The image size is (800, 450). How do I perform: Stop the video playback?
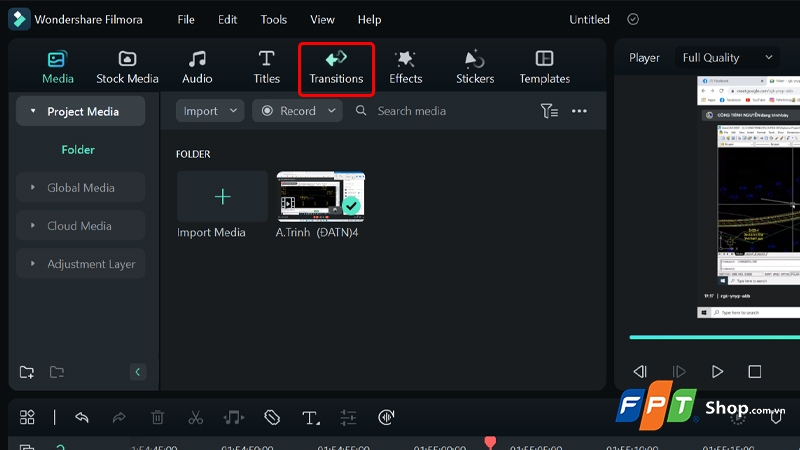coord(755,371)
